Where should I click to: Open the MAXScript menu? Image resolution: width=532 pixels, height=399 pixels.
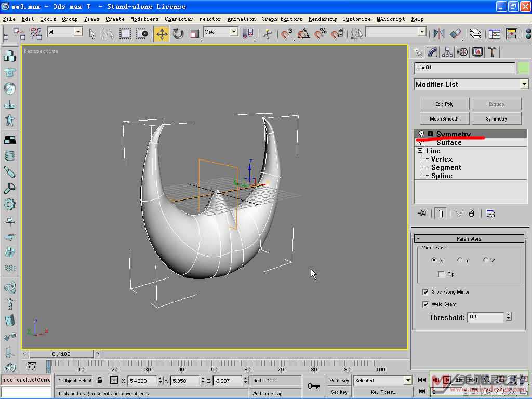pyautogui.click(x=391, y=19)
